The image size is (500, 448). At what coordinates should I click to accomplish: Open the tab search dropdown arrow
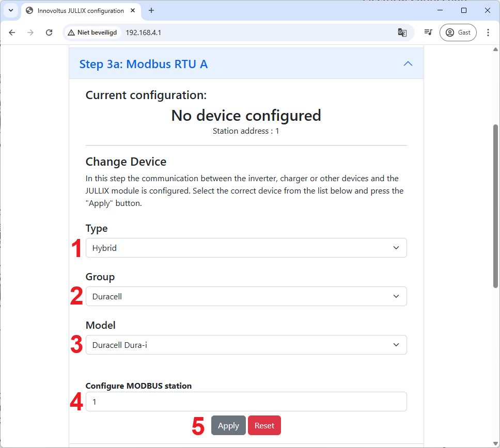pos(10,10)
